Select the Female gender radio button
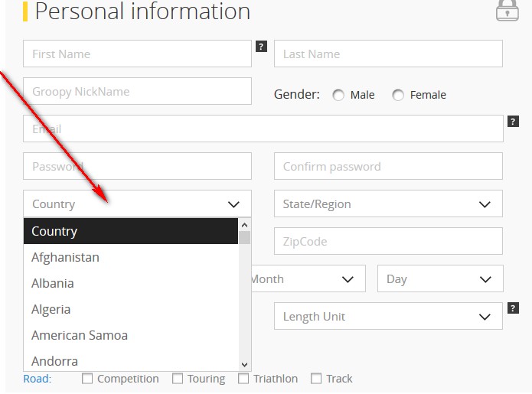This screenshot has width=532, height=394. (398, 95)
